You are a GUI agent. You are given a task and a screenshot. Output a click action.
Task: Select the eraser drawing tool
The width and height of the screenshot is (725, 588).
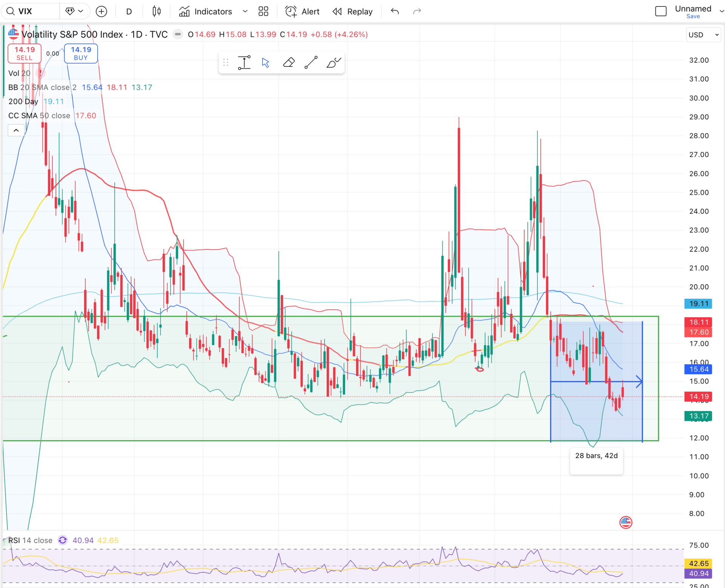(x=289, y=62)
